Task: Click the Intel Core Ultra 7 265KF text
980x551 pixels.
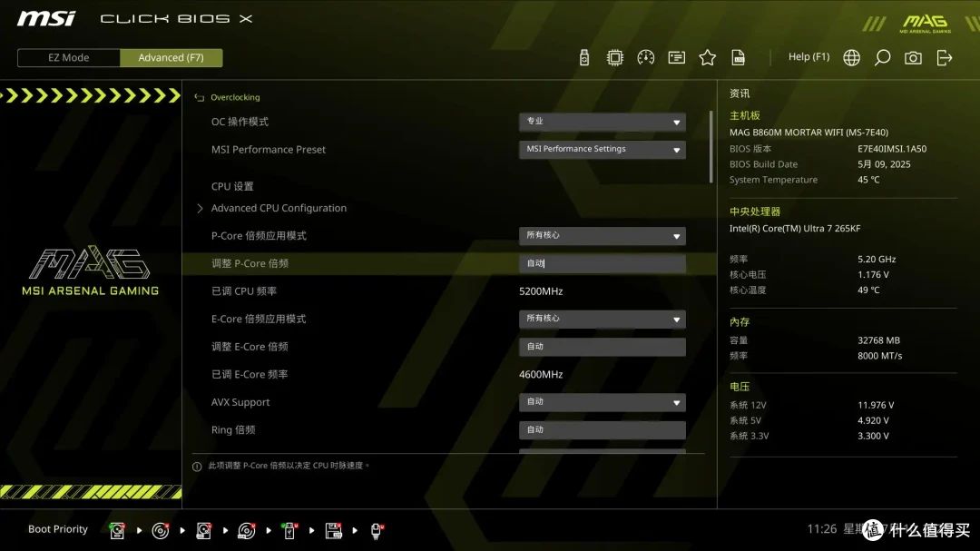Action: coord(795,229)
